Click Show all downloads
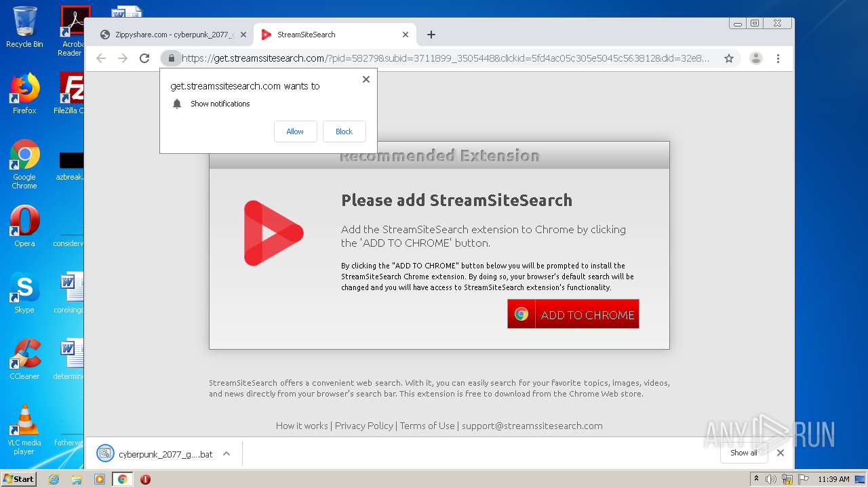The height and width of the screenshot is (488, 868). point(744,453)
